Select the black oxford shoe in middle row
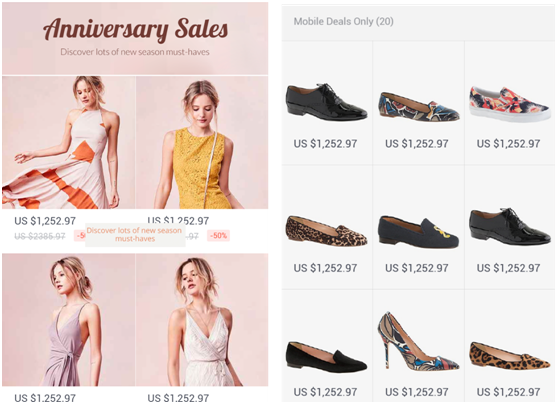Screen dimensions: 557x404 [x=510, y=226]
